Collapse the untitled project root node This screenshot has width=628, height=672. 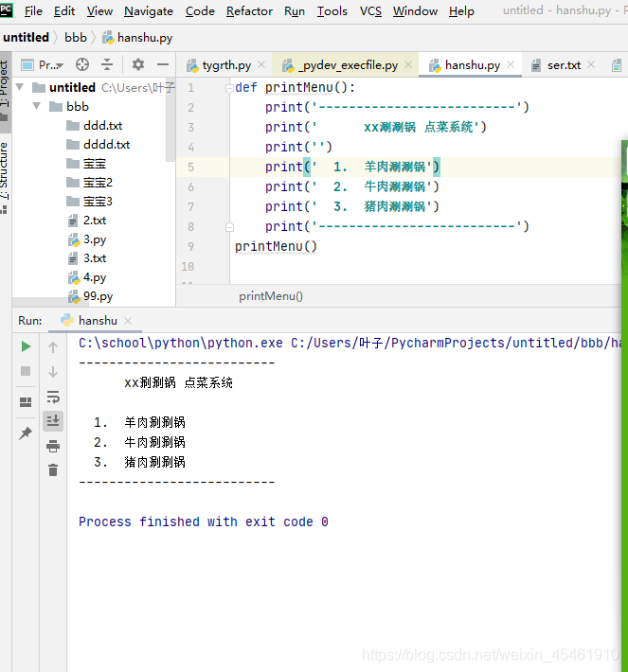click(20, 87)
